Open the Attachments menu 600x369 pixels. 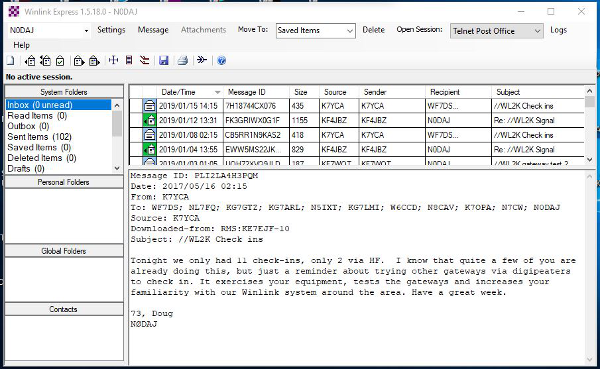[x=203, y=30]
